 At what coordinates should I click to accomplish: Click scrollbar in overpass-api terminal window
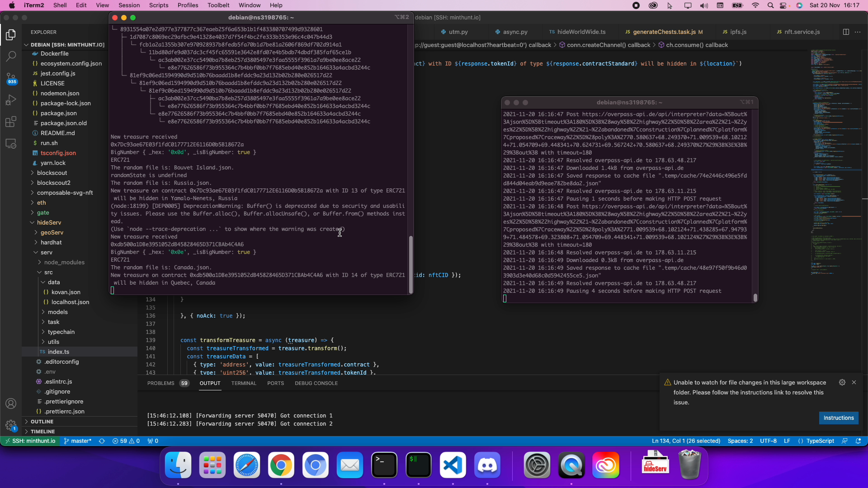click(755, 298)
